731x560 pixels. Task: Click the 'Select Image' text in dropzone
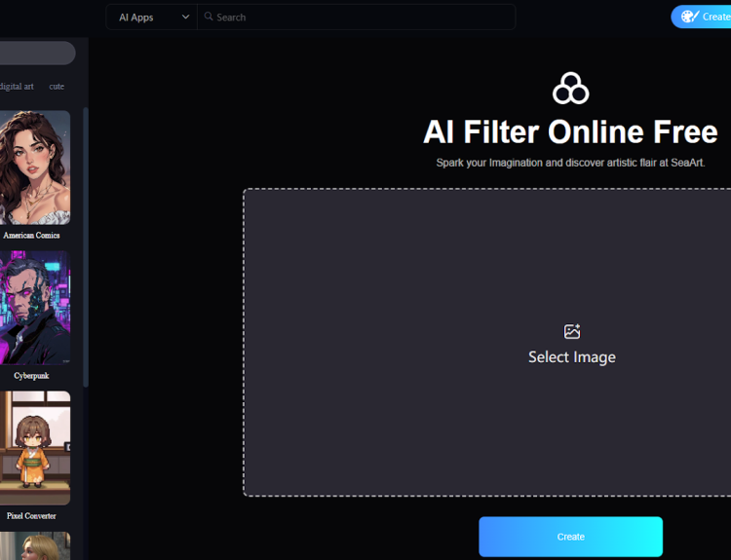click(572, 357)
